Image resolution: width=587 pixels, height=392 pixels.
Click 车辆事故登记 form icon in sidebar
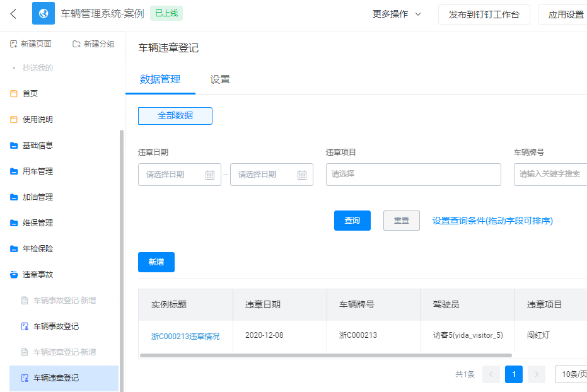[25, 326]
